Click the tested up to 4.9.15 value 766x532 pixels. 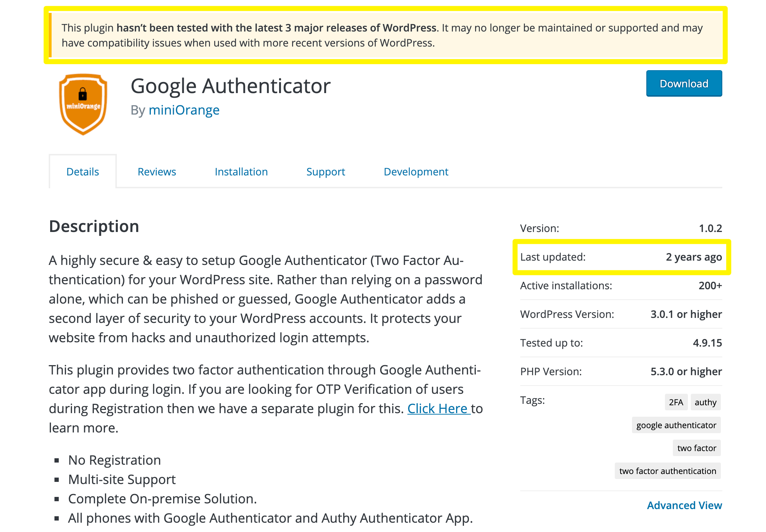tap(707, 343)
